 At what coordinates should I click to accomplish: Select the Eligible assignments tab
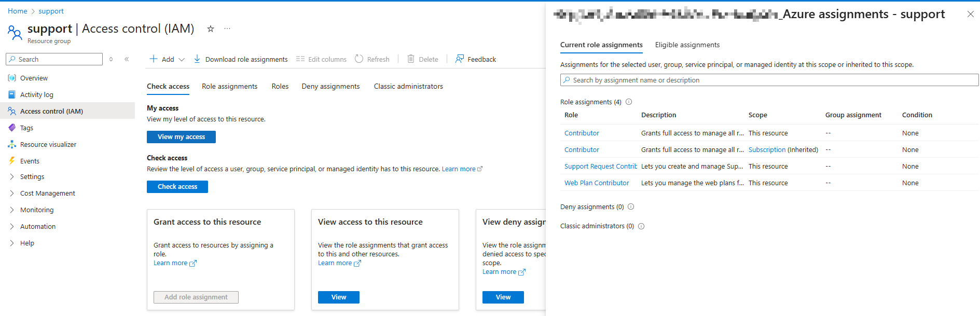coord(687,45)
